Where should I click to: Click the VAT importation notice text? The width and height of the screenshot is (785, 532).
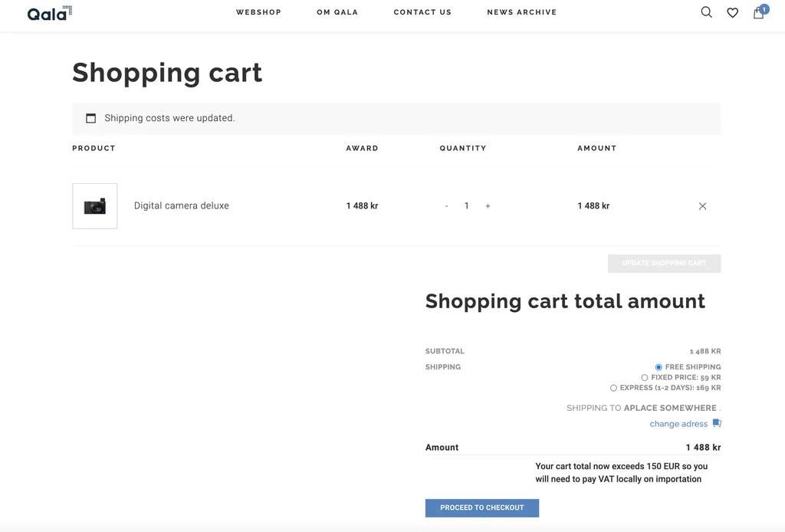pyautogui.click(x=621, y=472)
